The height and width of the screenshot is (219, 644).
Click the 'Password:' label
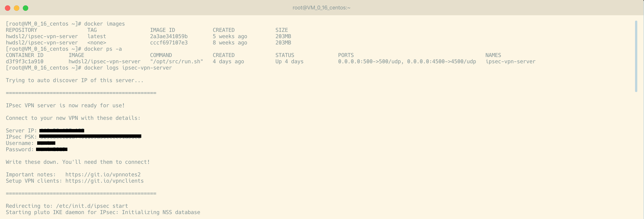tap(20, 149)
